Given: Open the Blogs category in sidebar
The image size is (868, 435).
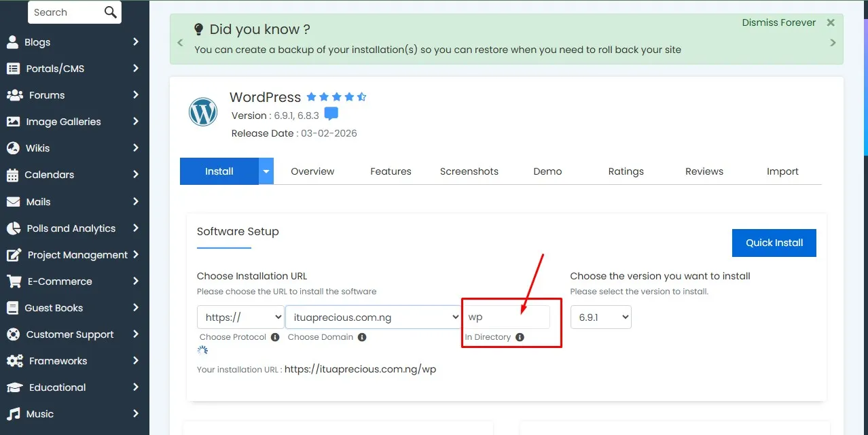Looking at the screenshot, I should click(14, 42).
